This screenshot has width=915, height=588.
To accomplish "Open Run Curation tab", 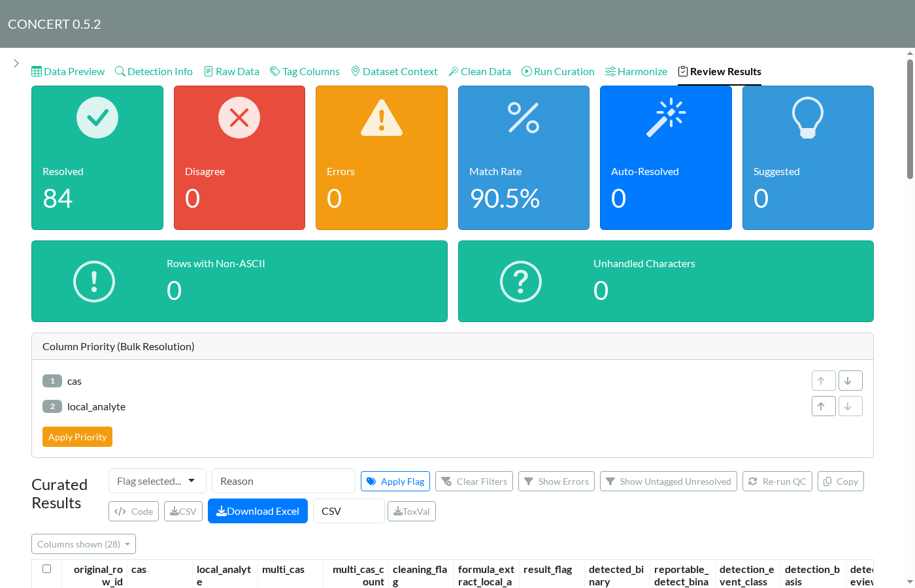I will 558,71.
